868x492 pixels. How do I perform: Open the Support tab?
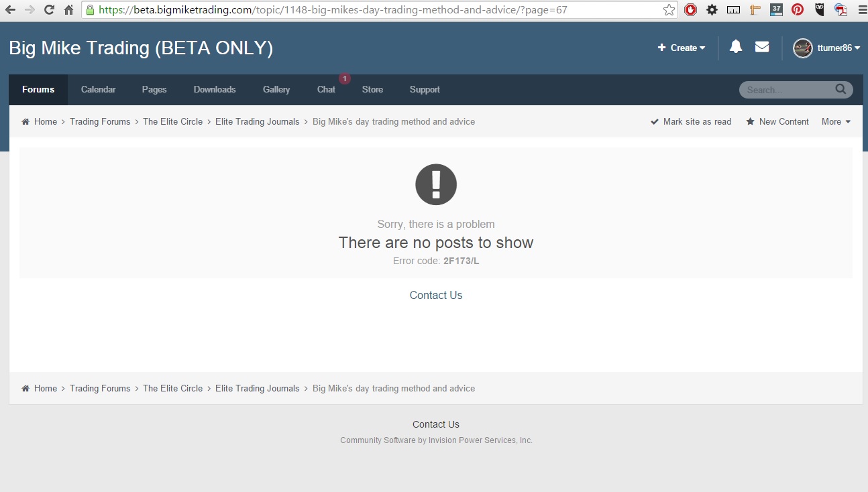[425, 90]
